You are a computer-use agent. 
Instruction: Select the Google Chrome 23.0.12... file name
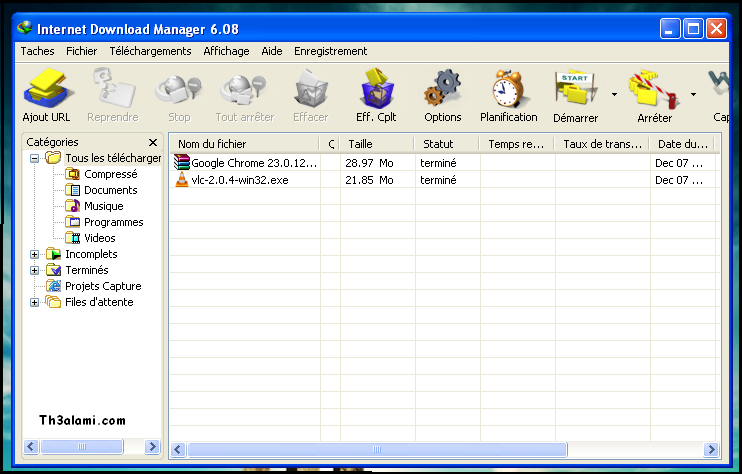tap(254, 163)
